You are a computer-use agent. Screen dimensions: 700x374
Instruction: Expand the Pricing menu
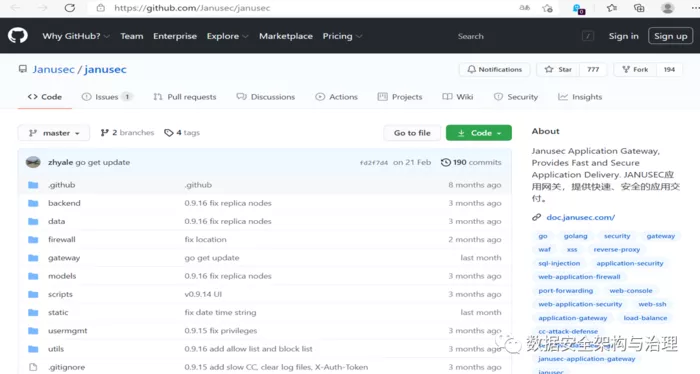tap(342, 36)
